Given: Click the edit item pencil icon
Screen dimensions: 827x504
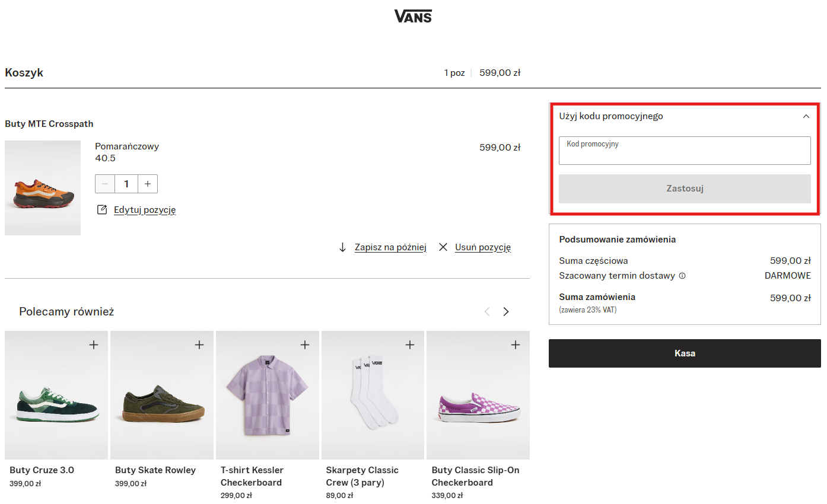Looking at the screenshot, I should click(x=102, y=210).
